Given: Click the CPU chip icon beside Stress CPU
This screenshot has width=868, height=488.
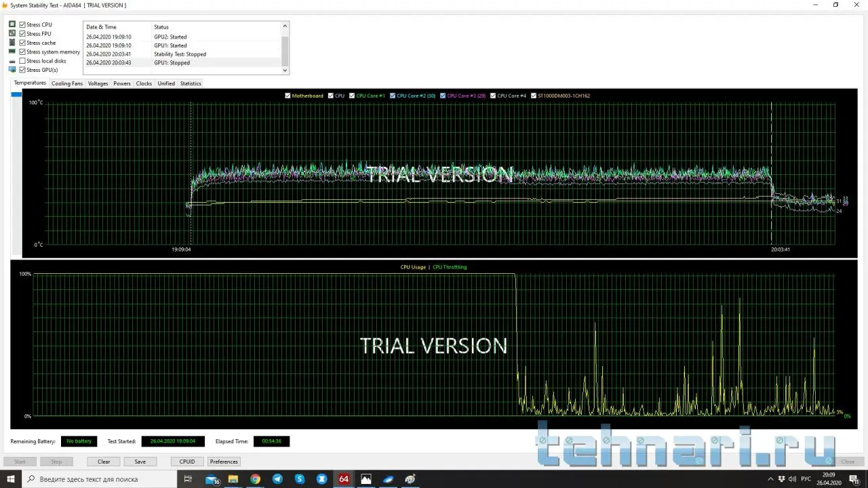Looking at the screenshot, I should coord(12,24).
